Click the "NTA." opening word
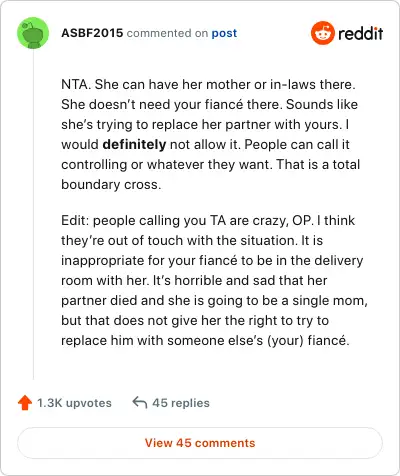Viewport: 400px width, 476px height. (76, 84)
